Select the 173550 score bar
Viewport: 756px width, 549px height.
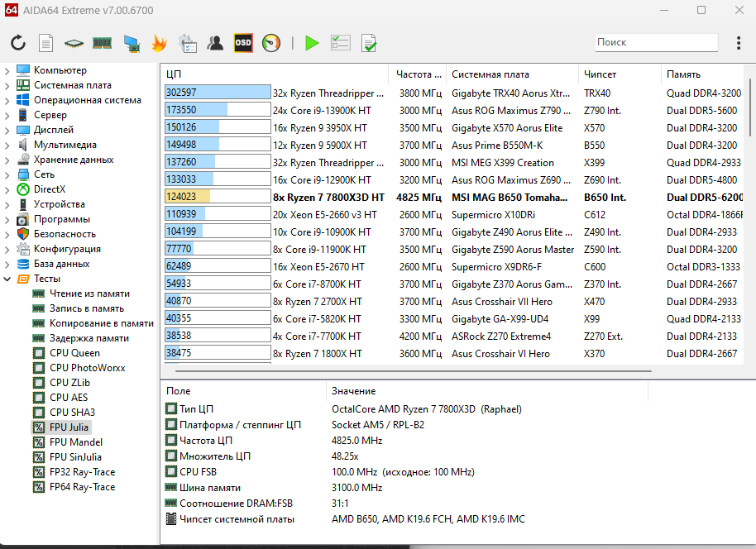click(x=218, y=109)
